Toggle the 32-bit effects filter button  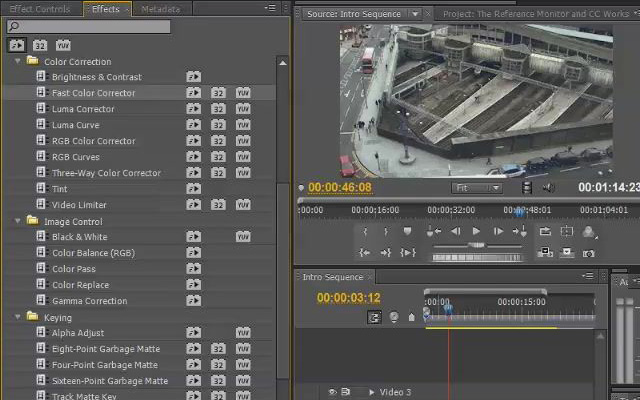click(40, 45)
